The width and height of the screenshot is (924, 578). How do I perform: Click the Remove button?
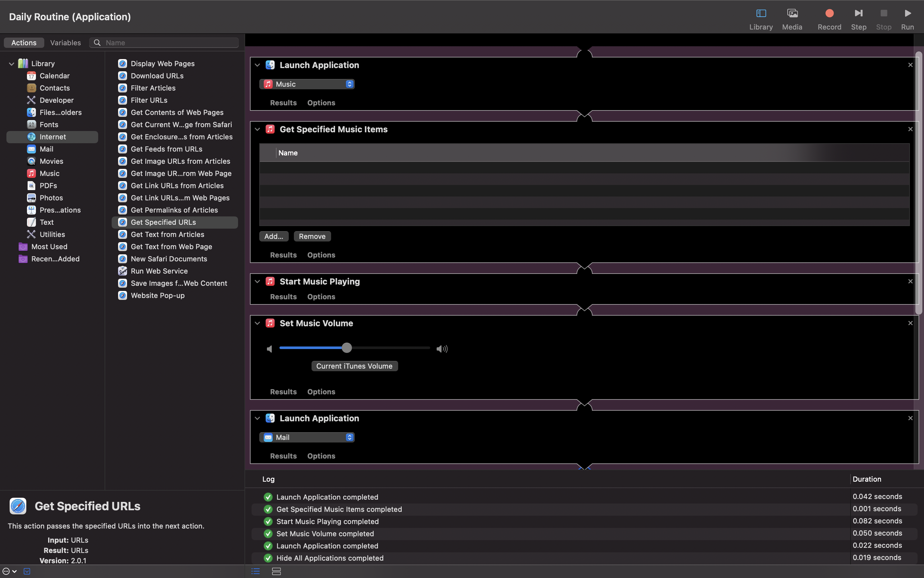(x=312, y=237)
